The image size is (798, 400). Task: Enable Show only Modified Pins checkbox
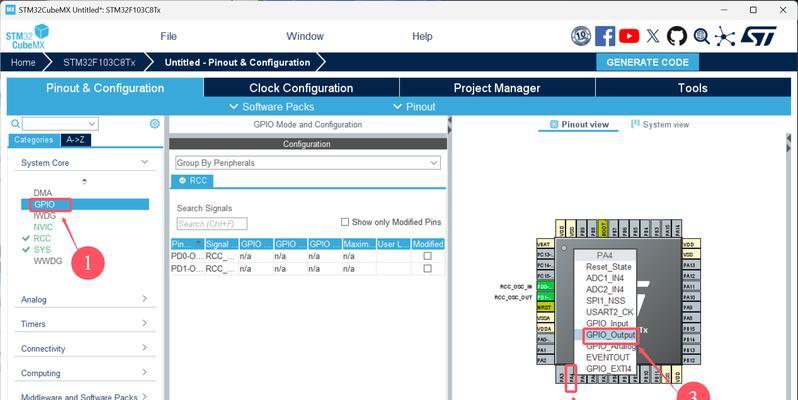tap(345, 222)
